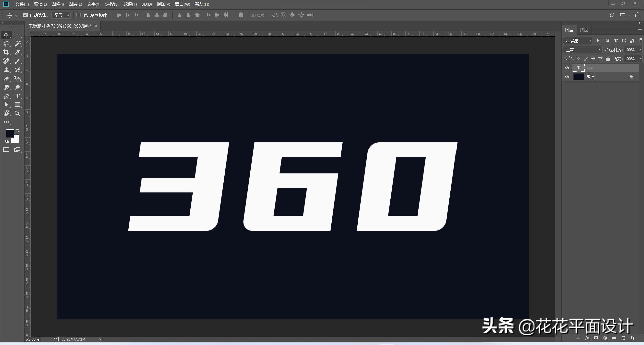Select the Move tool

(6, 35)
